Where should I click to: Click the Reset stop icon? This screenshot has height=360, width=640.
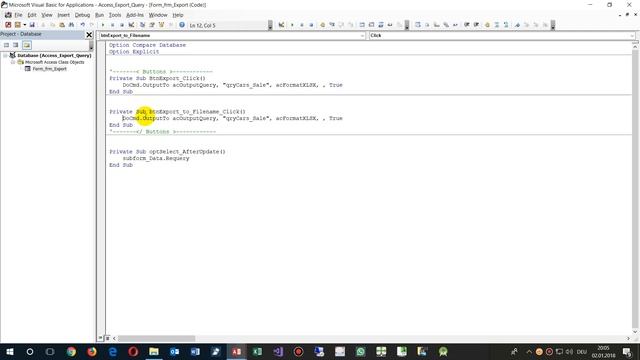[122, 25]
